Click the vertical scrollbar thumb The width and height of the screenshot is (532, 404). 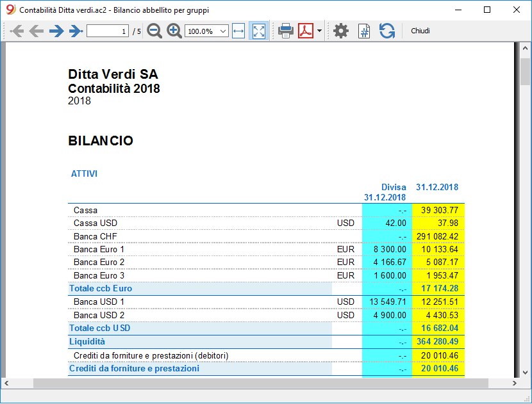[525, 72]
